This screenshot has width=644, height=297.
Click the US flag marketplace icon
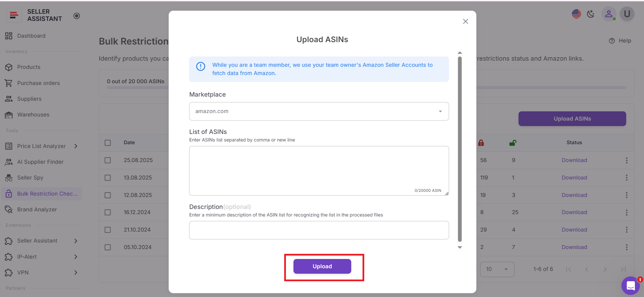(x=576, y=14)
